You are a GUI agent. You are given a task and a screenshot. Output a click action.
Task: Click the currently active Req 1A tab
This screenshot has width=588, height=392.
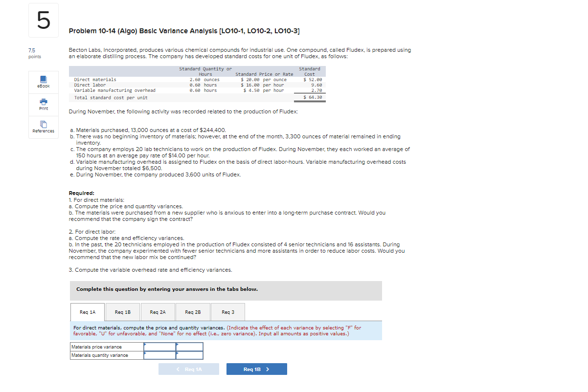click(x=87, y=312)
